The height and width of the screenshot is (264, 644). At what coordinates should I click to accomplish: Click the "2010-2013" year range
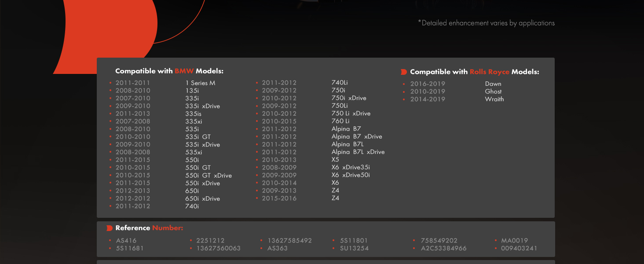[279, 160]
